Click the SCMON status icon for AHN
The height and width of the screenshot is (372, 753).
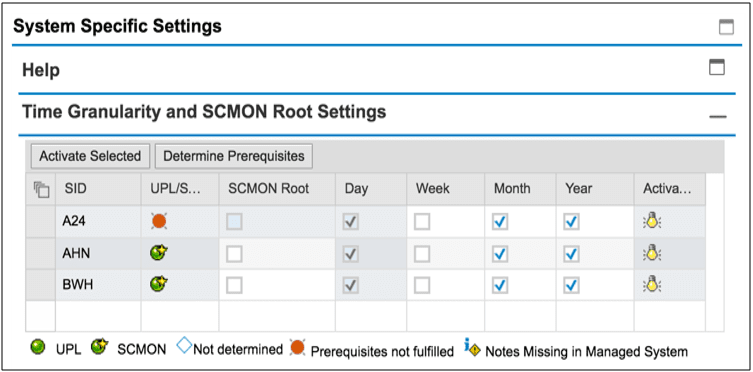(159, 253)
